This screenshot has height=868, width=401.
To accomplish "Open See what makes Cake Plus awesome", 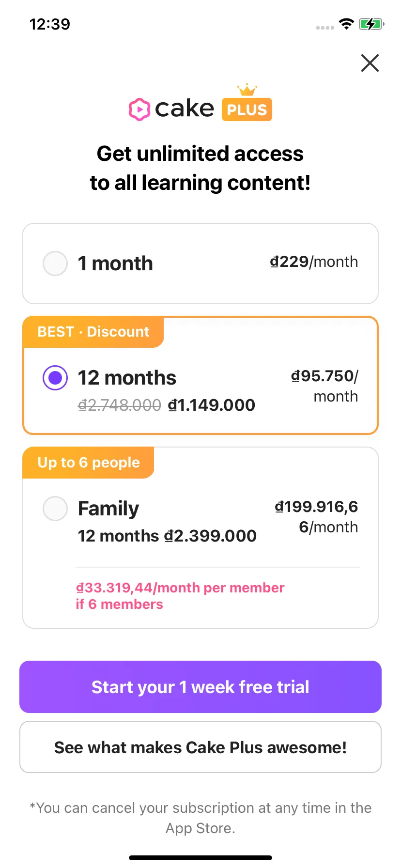I will coord(200,747).
